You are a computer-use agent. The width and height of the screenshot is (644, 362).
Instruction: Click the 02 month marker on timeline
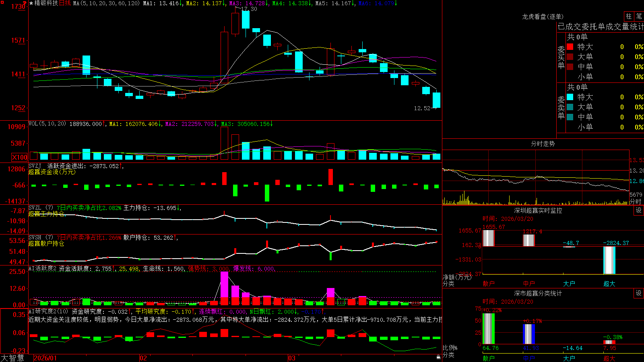point(143,358)
